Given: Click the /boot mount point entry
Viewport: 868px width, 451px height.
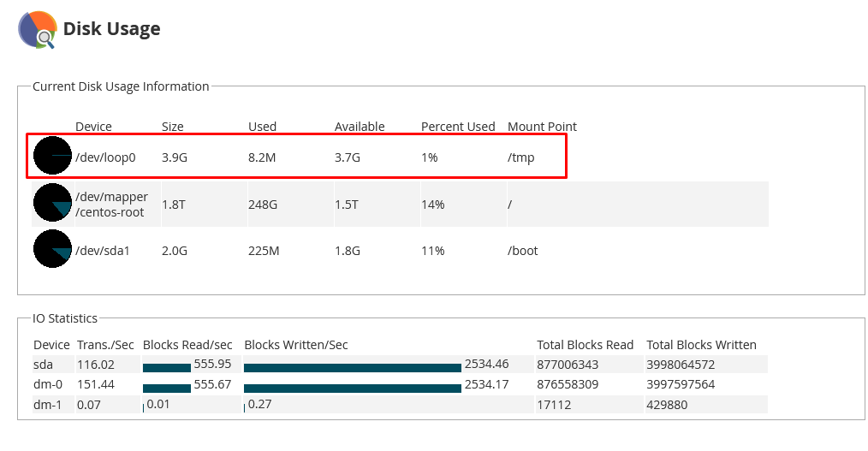Looking at the screenshot, I should tap(522, 251).
